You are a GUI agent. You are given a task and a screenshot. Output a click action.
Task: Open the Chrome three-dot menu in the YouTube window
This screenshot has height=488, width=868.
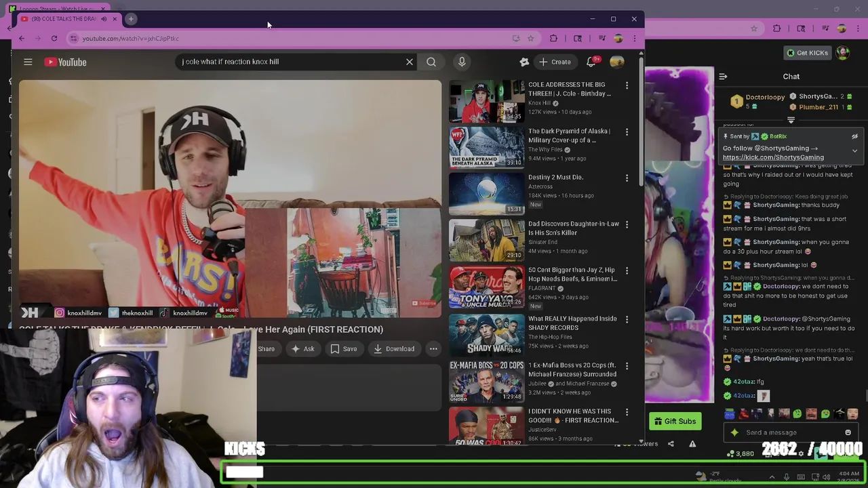point(634,38)
